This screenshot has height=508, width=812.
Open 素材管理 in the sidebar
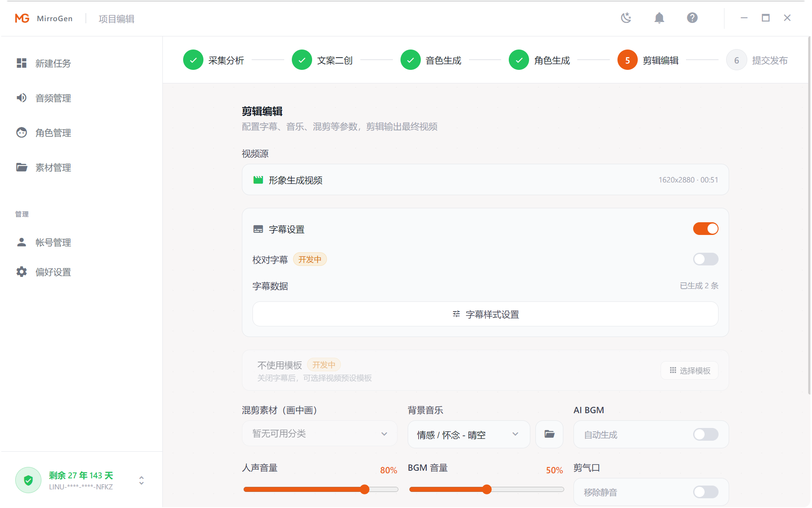pyautogui.click(x=53, y=167)
